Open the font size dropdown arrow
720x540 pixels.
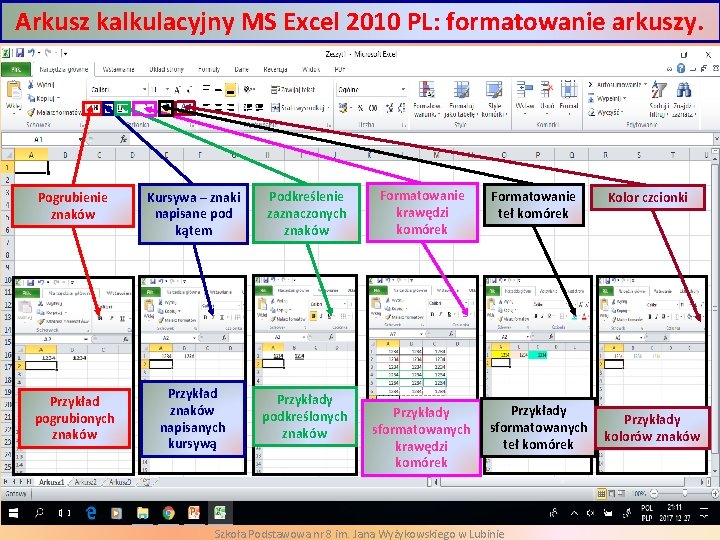click(167, 89)
